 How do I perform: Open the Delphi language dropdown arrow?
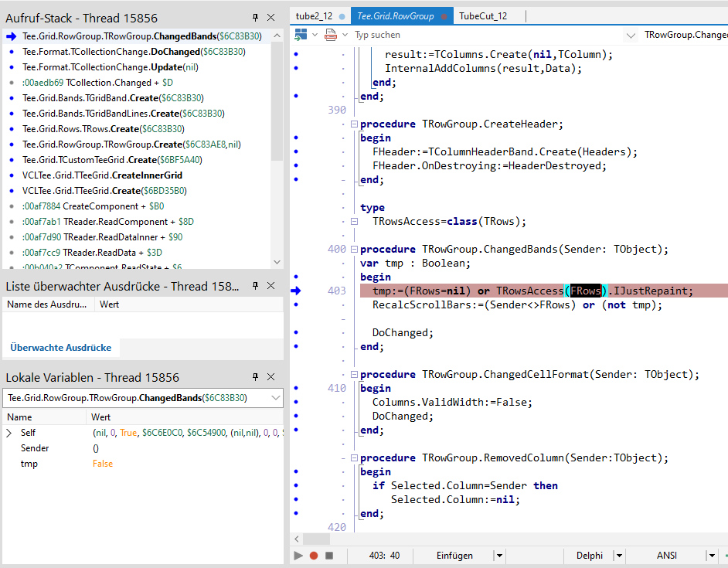tap(619, 556)
